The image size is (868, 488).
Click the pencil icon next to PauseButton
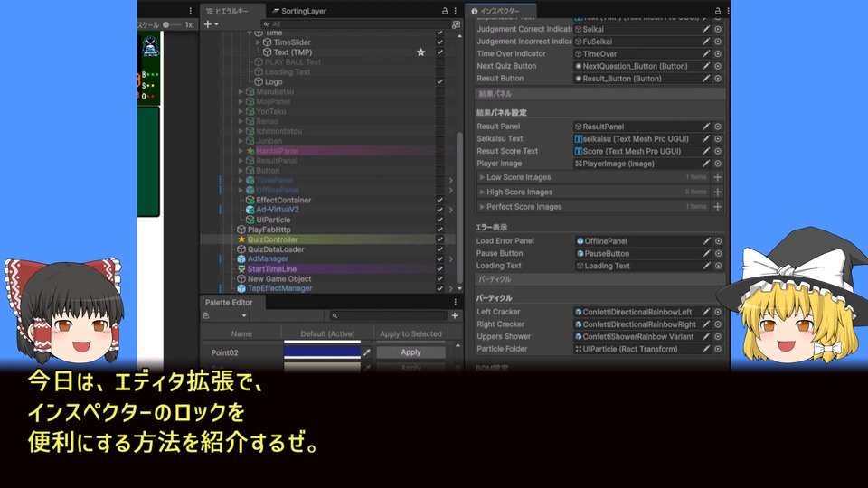[x=706, y=253]
